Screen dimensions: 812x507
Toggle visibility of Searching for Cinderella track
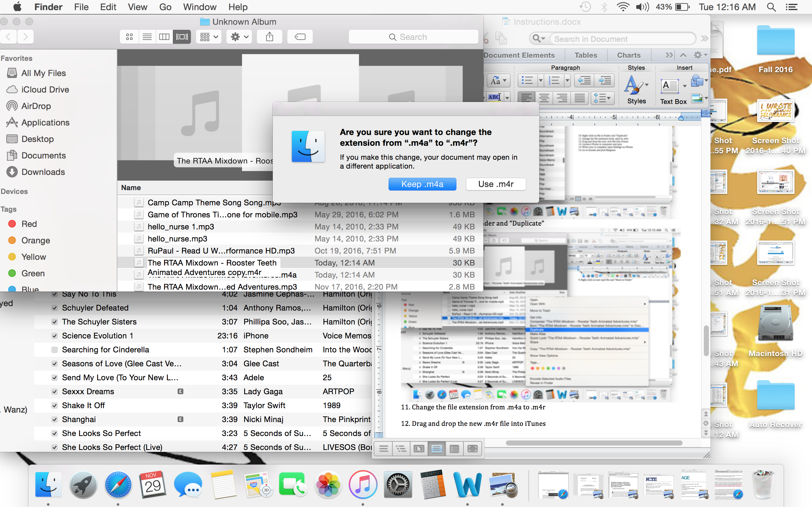tap(53, 349)
